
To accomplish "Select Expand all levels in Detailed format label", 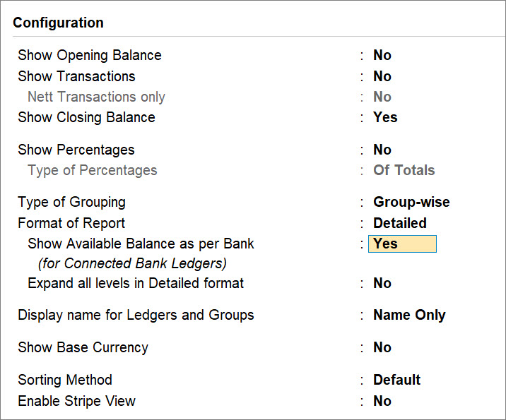I will click(x=136, y=283).
